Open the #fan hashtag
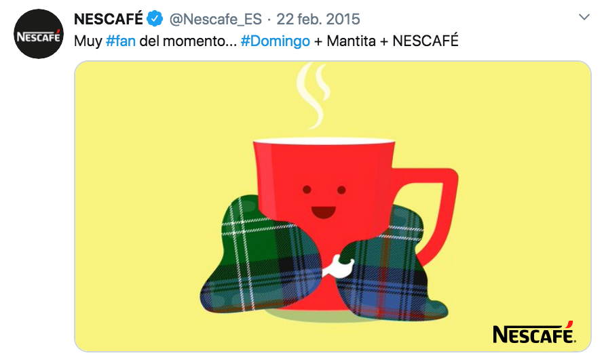604x364 pixels. pyautogui.click(x=121, y=41)
